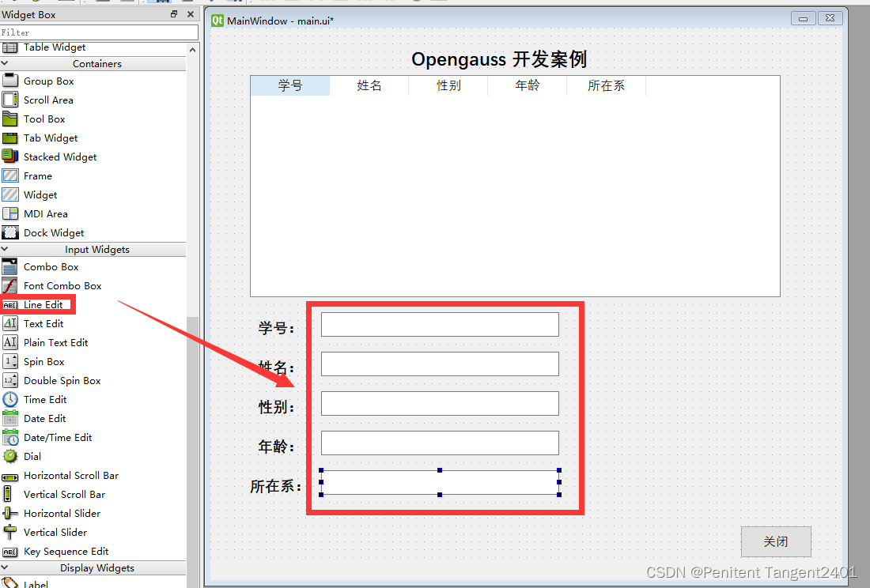Click the line edit next to 学号
The width and height of the screenshot is (870, 588).
tap(440, 324)
